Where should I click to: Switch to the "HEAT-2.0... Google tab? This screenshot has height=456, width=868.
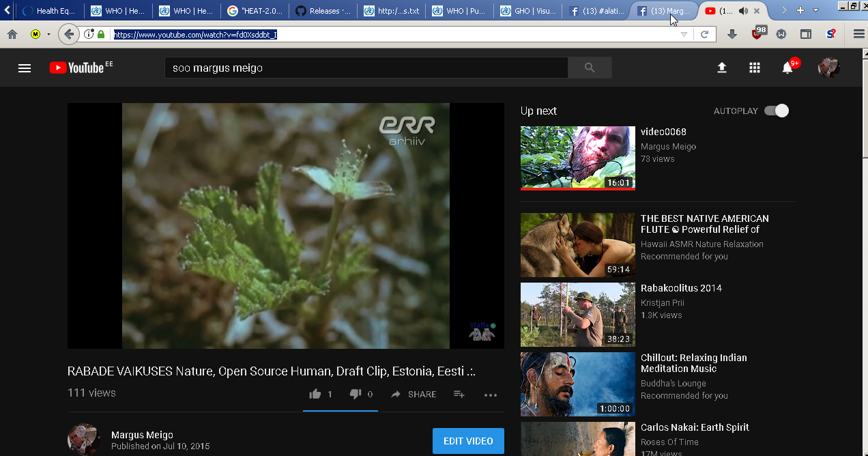click(x=255, y=11)
